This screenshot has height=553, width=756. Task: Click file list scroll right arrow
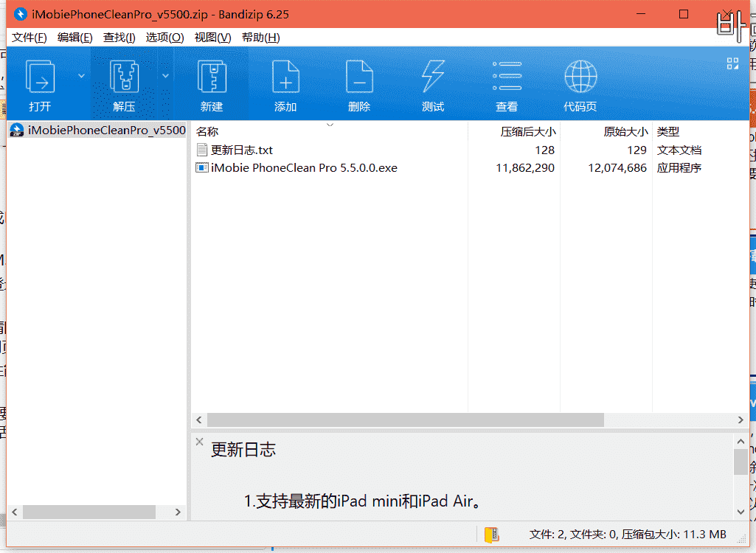741,420
